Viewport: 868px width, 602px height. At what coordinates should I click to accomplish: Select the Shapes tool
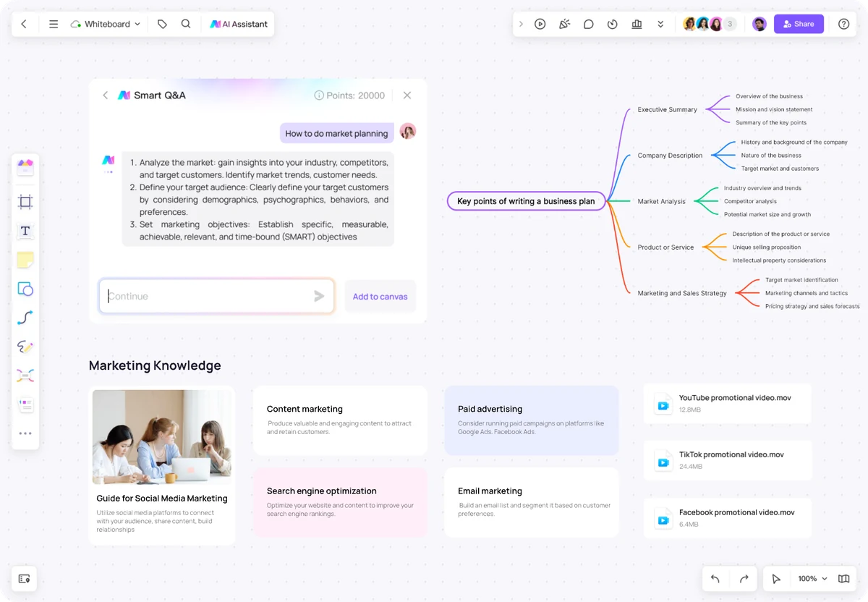[25, 289]
